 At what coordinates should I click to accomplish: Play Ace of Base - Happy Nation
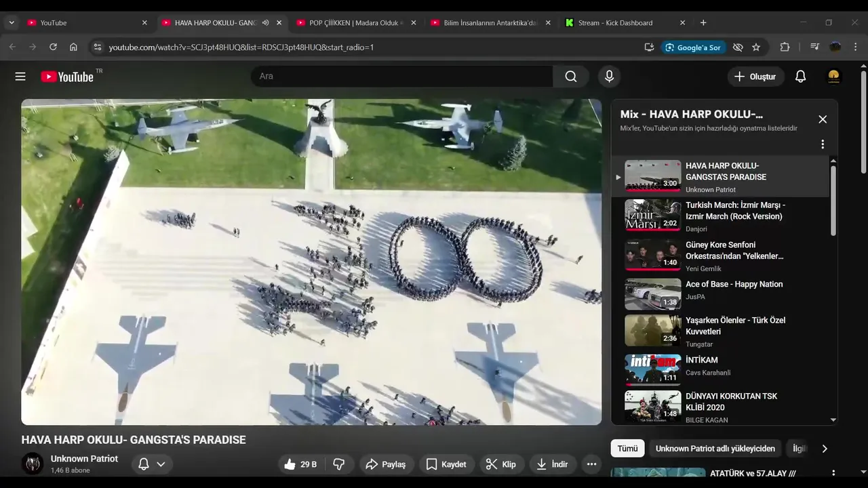(720, 293)
